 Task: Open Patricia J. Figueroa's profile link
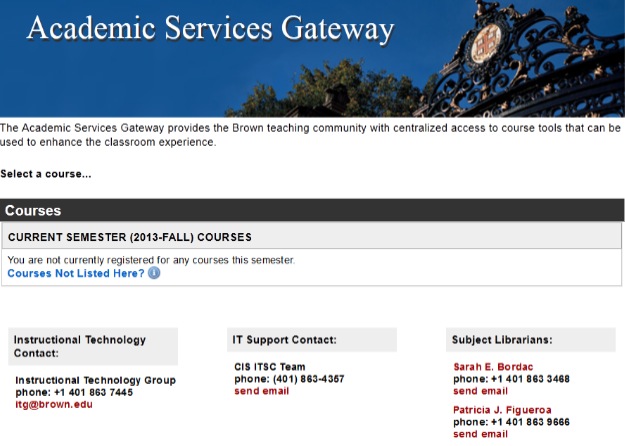coord(502,410)
